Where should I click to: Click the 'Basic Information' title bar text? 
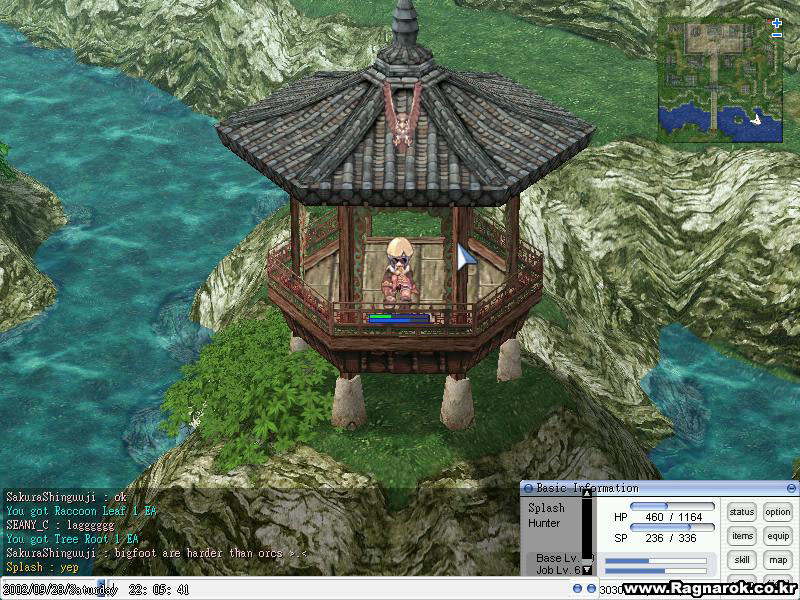pos(587,488)
